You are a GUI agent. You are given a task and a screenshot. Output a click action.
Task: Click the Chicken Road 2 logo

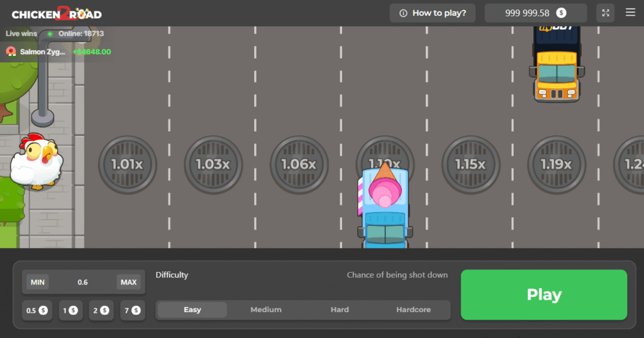point(57,13)
